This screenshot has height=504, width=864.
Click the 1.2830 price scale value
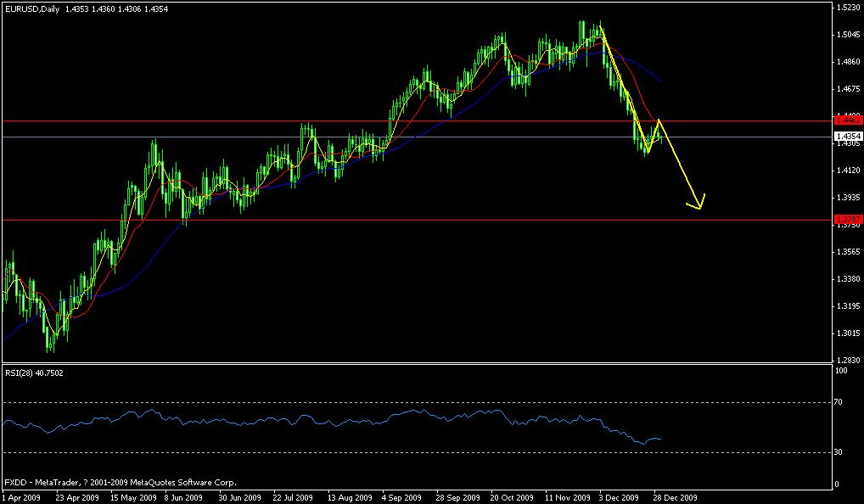tap(849, 361)
